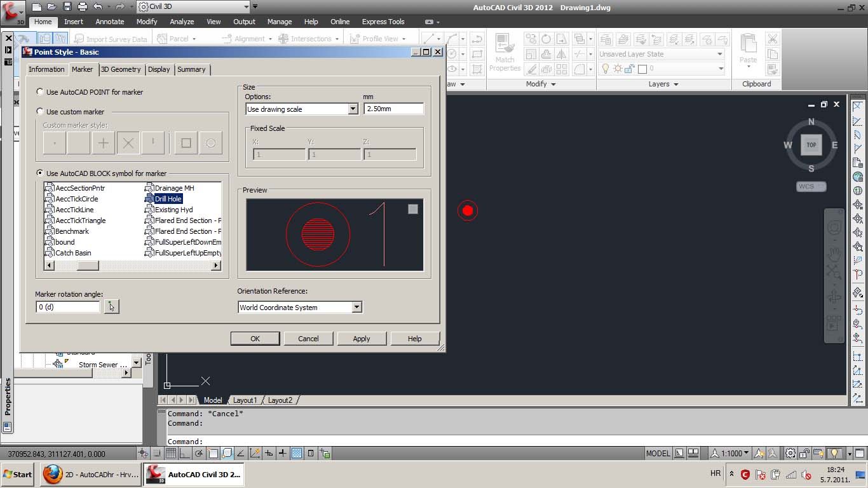This screenshot has width=868, height=488.
Task: Open the AutoCAD Civil 3D application menu
Action: click(x=12, y=11)
